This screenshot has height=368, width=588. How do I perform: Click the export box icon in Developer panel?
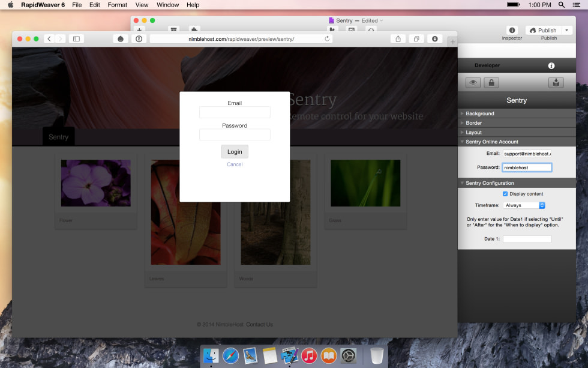(556, 82)
